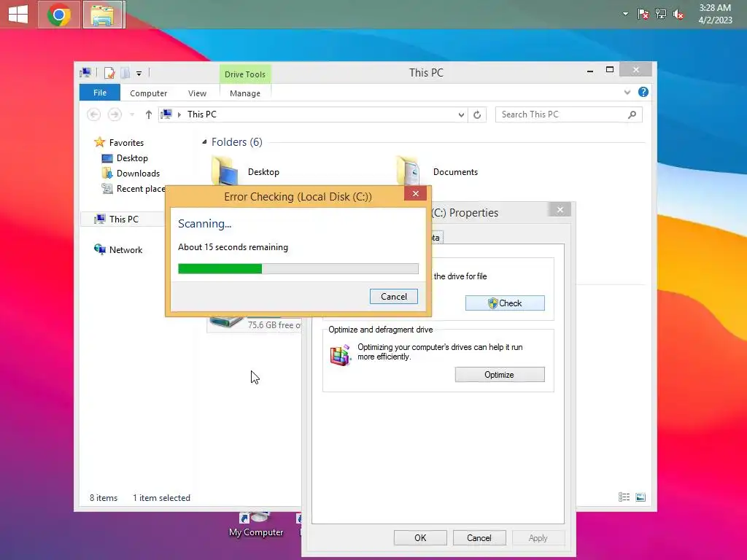747x560 pixels.
Task: Click This PC in the address bar
Action: pos(201,114)
